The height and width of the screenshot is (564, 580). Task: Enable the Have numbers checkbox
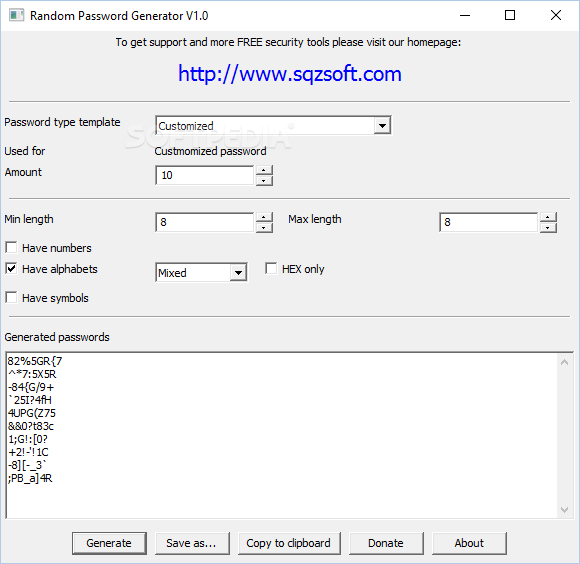(x=11, y=247)
